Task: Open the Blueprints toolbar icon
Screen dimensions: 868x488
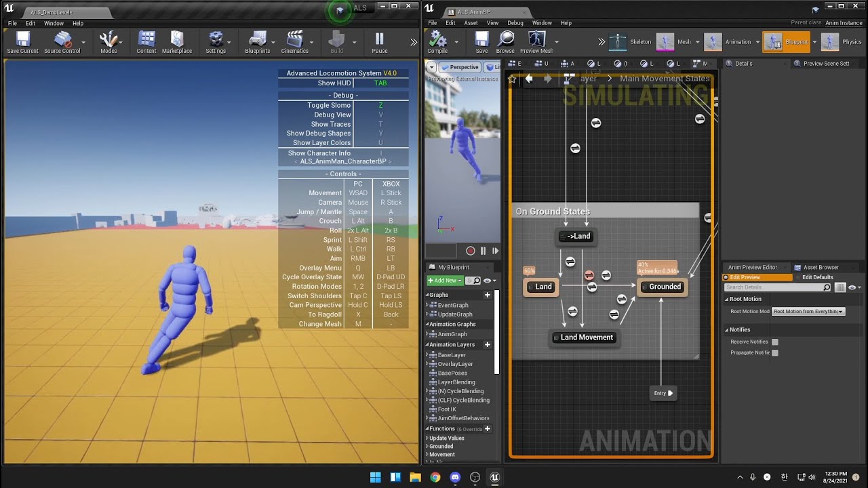Action: tap(257, 42)
